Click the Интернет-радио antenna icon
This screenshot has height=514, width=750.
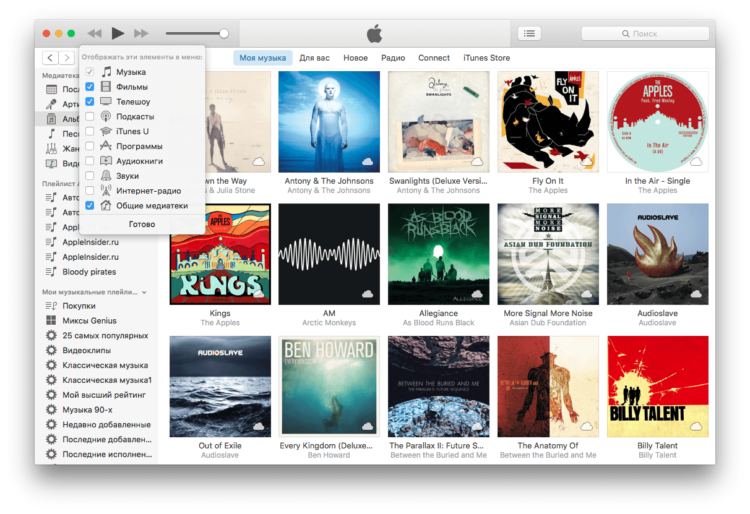click(106, 190)
